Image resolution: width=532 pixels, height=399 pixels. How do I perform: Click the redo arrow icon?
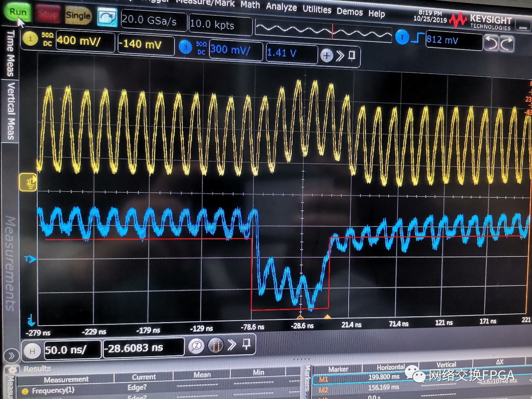point(507,43)
